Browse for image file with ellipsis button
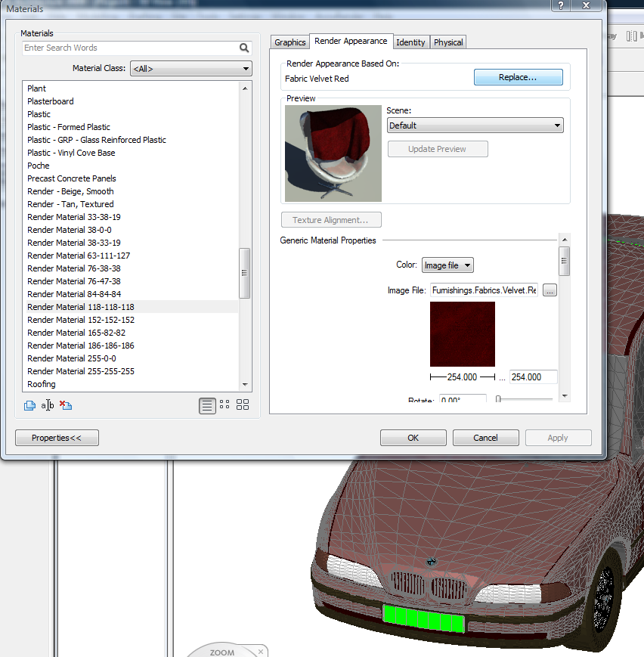Screen dimensions: 644x657 550,290
